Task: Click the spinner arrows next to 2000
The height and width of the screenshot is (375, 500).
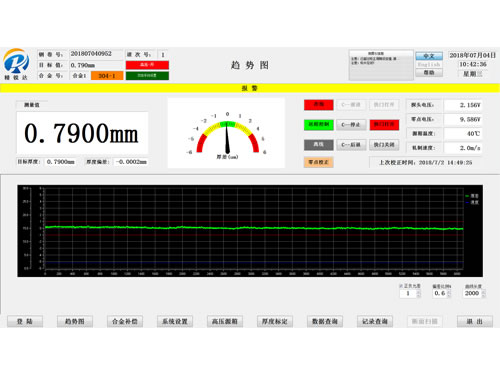Action: 483,294
